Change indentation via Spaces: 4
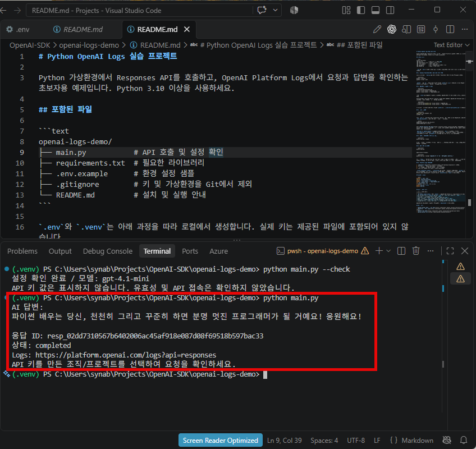 [324, 440]
